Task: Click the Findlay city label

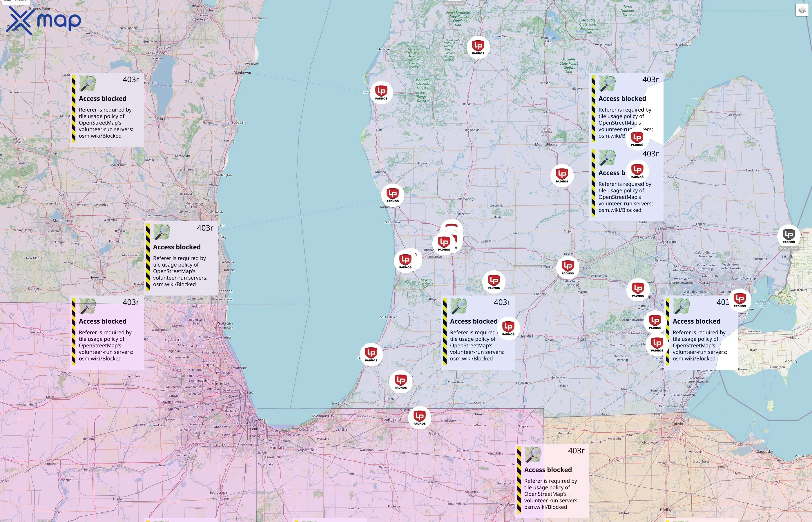Action: click(x=666, y=510)
